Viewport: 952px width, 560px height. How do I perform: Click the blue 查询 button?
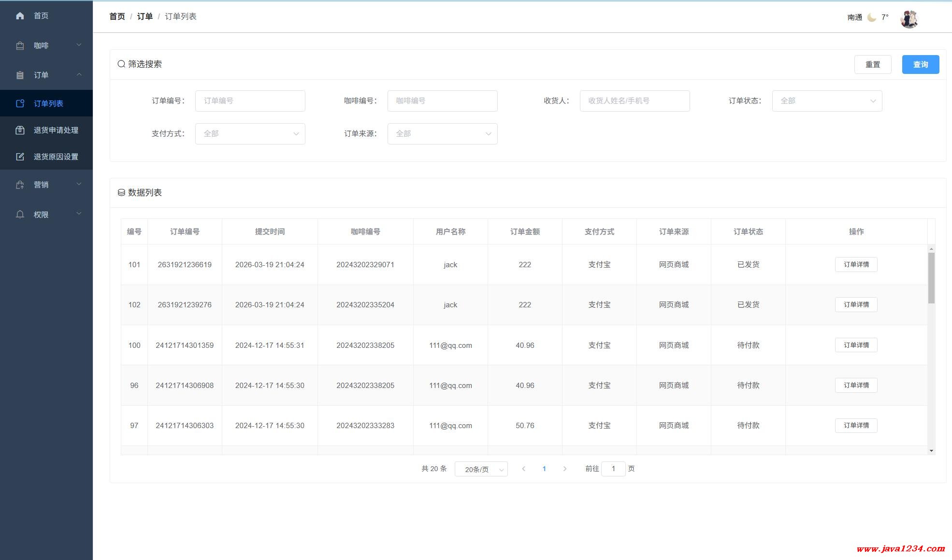pos(920,64)
